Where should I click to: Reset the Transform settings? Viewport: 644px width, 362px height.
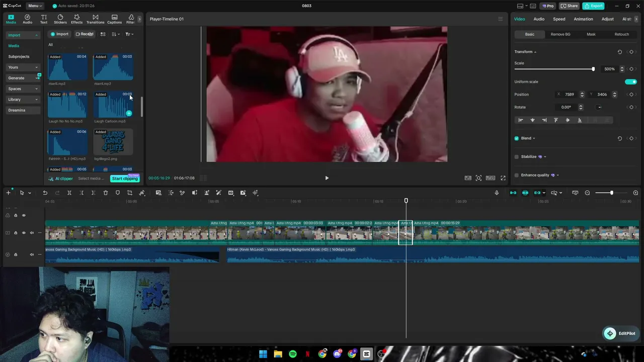click(620, 52)
